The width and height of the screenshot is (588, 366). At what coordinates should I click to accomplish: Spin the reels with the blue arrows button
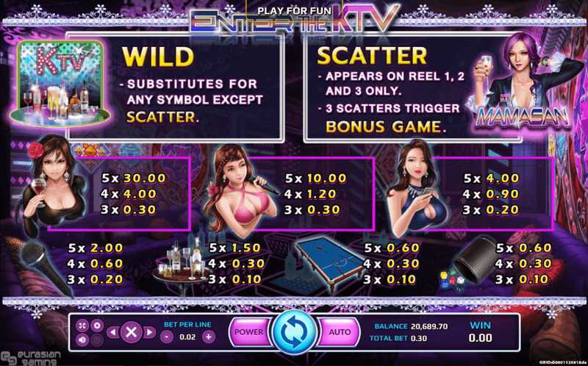[x=294, y=332]
